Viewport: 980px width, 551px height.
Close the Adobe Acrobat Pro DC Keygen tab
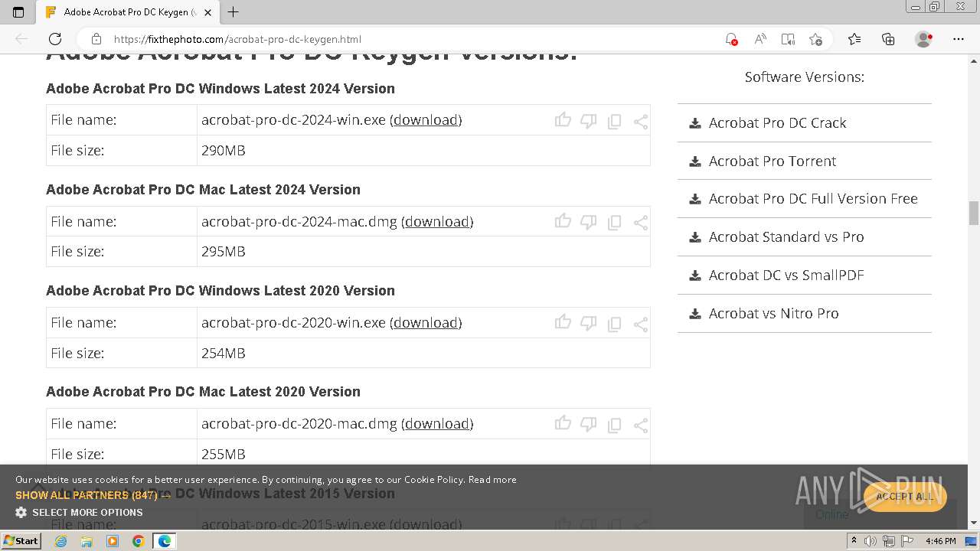(207, 12)
